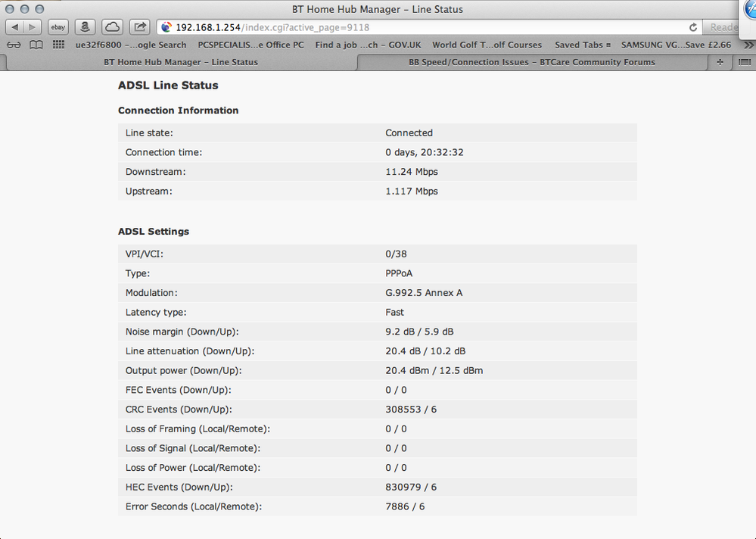Image resolution: width=756 pixels, height=539 pixels.
Task: Click the Downstream label
Action: 155,172
